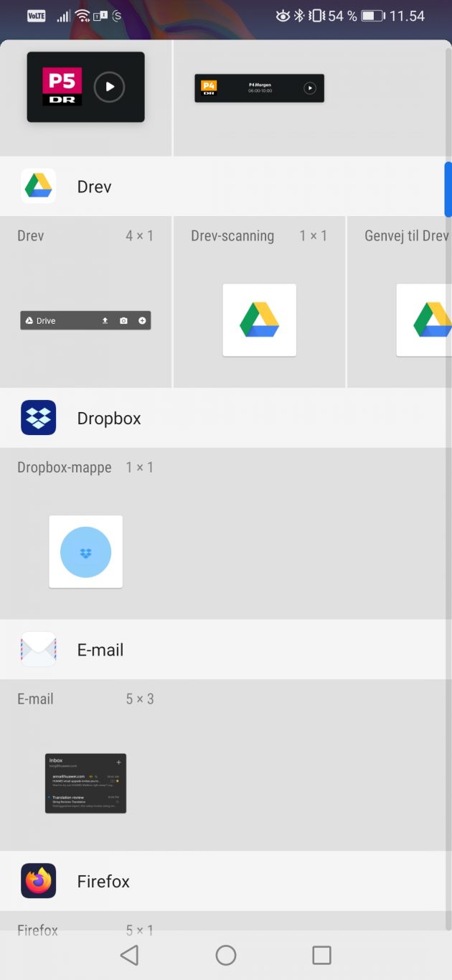452x980 pixels.
Task: Tap the E-mail envelope app icon
Action: click(39, 650)
